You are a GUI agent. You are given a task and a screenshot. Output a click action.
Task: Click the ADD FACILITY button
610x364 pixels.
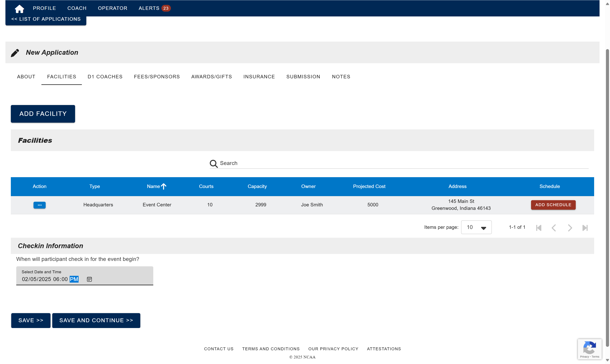point(43,114)
